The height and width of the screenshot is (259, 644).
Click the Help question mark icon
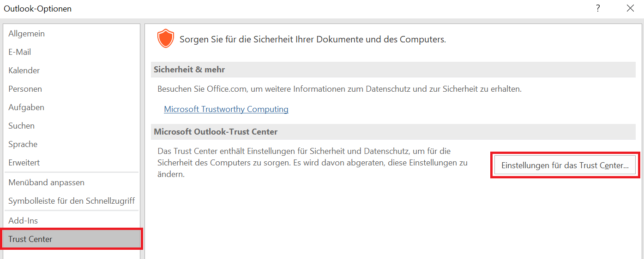[598, 8]
